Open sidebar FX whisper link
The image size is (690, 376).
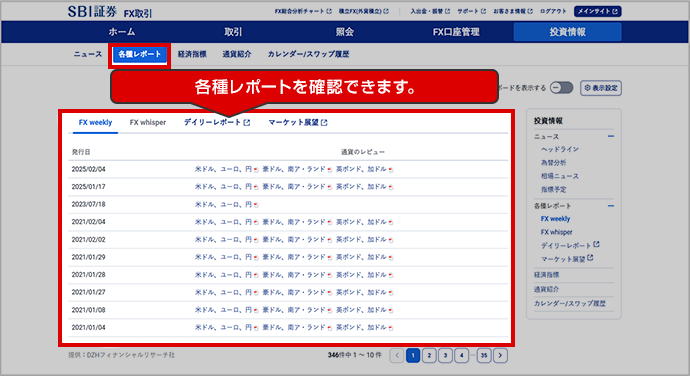pyautogui.click(x=556, y=232)
